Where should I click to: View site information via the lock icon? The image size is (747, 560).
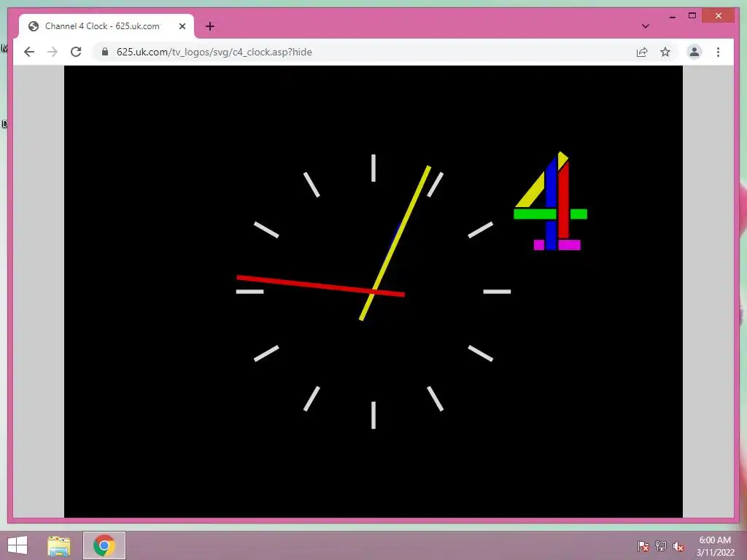(105, 52)
